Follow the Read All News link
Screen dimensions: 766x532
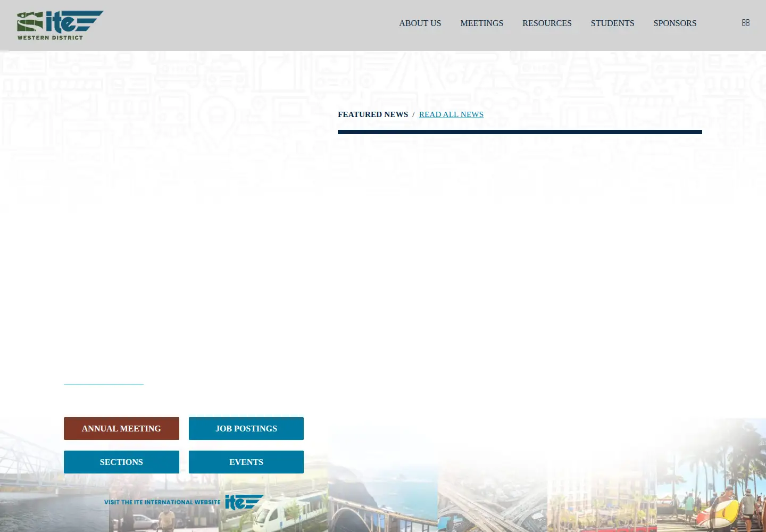(451, 114)
